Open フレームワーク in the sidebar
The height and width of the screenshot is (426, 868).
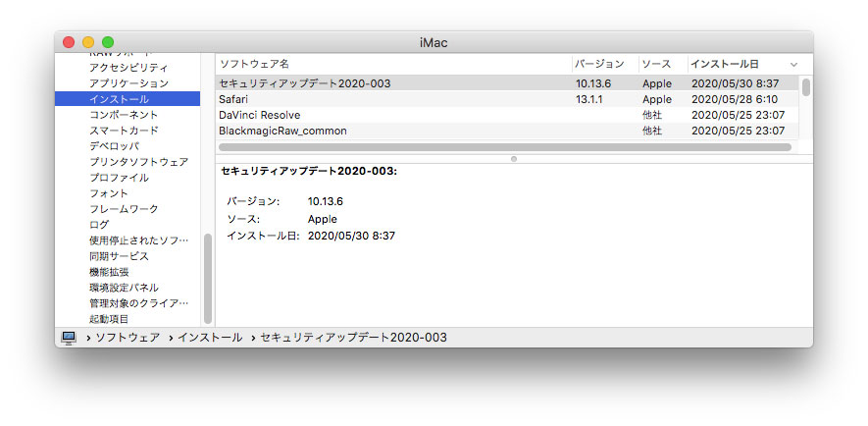[124, 209]
